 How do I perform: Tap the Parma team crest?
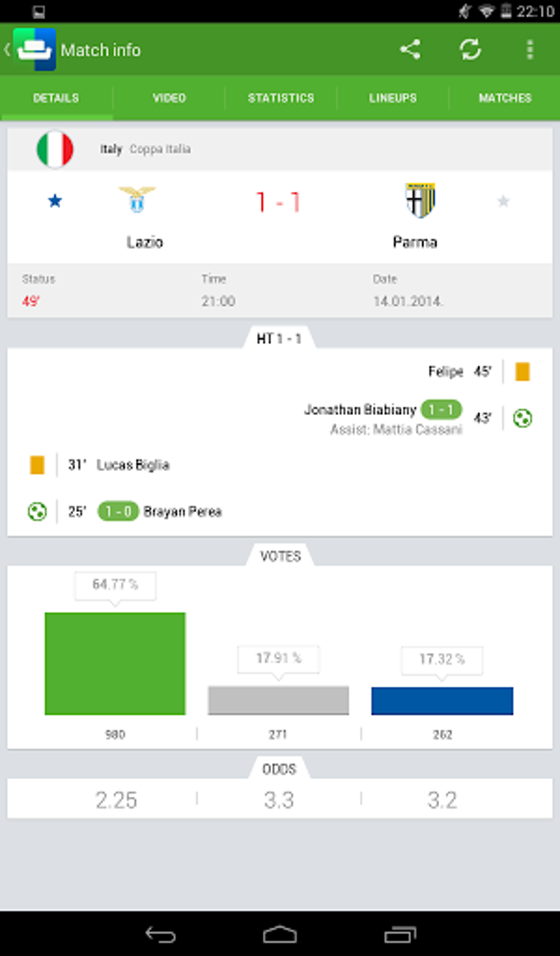coord(420,200)
